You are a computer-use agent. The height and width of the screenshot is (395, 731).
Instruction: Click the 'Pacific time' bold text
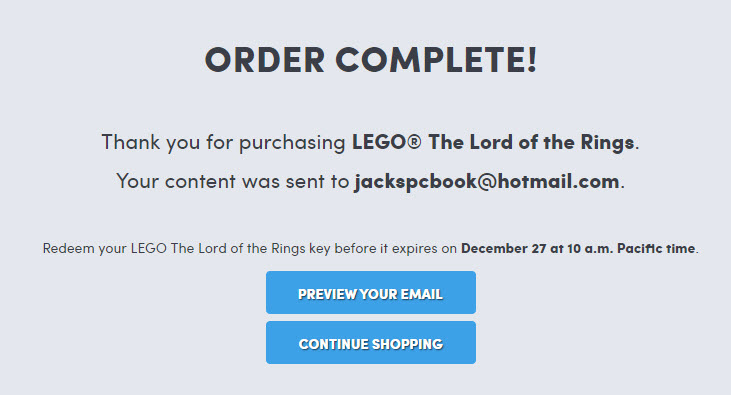(656, 249)
